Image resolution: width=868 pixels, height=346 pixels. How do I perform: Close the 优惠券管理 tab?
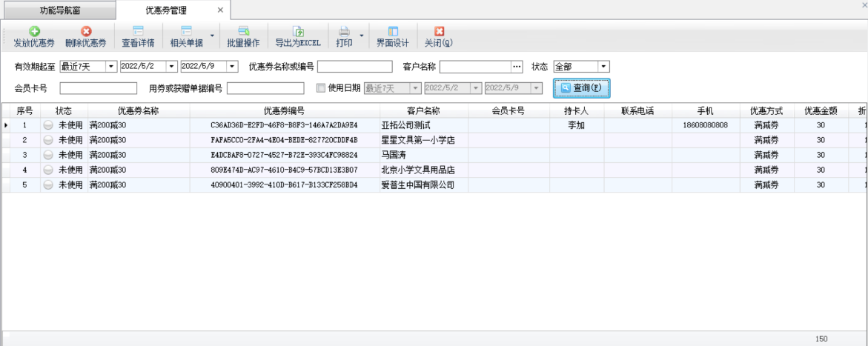click(x=220, y=10)
